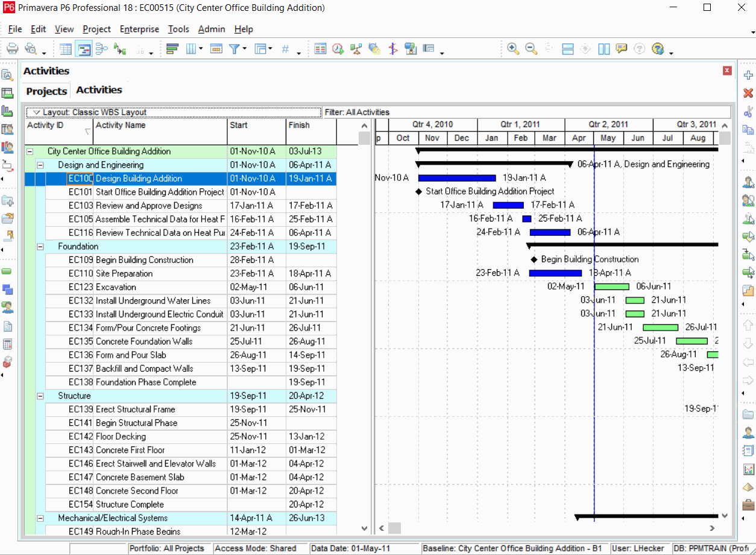Collapse the Design and Engineering group
This screenshot has height=555, width=756.
[39, 165]
